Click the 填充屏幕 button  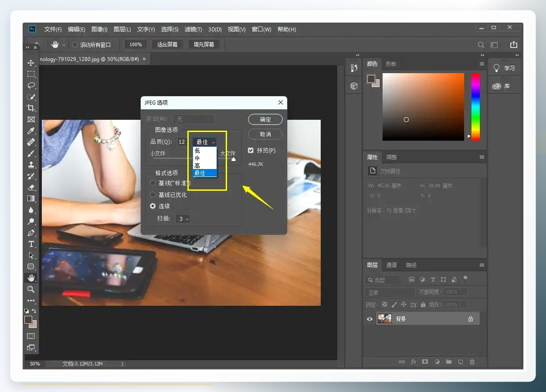click(204, 44)
